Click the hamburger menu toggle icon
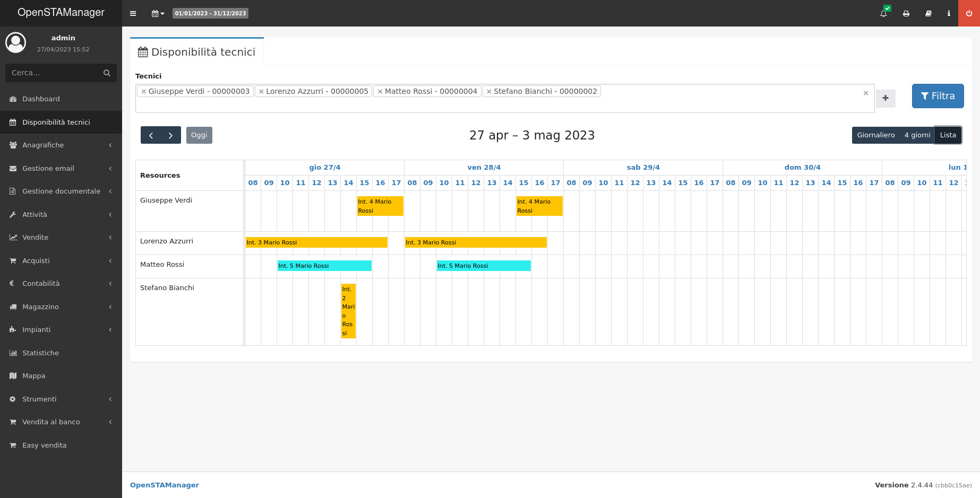The width and height of the screenshot is (980, 498). pos(133,13)
